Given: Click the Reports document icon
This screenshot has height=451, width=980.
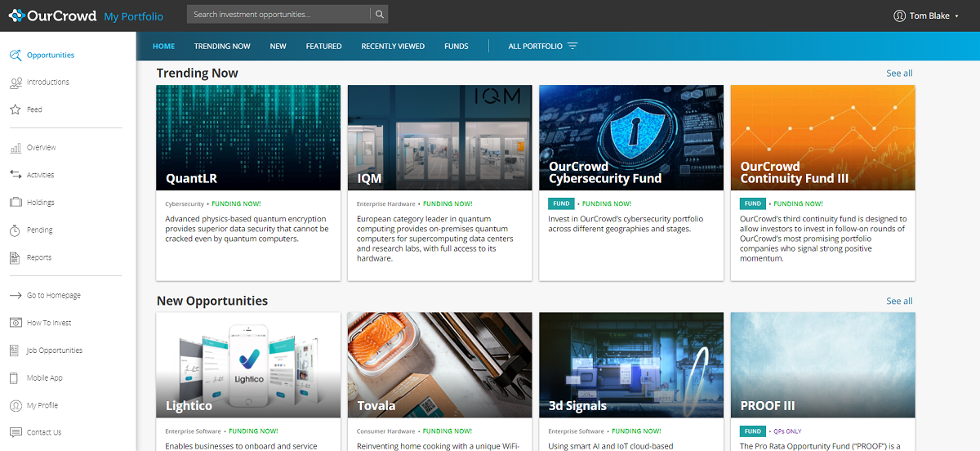Looking at the screenshot, I should (16, 257).
